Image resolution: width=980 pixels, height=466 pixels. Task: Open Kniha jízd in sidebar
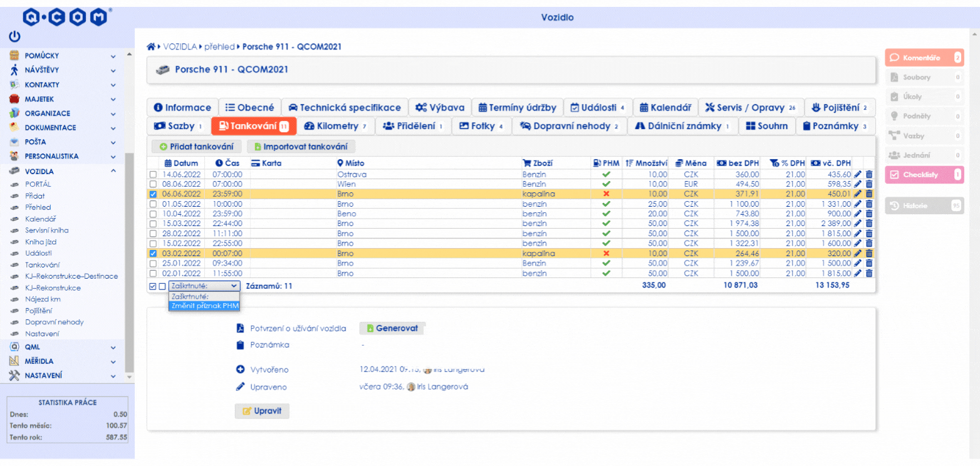[x=42, y=242]
